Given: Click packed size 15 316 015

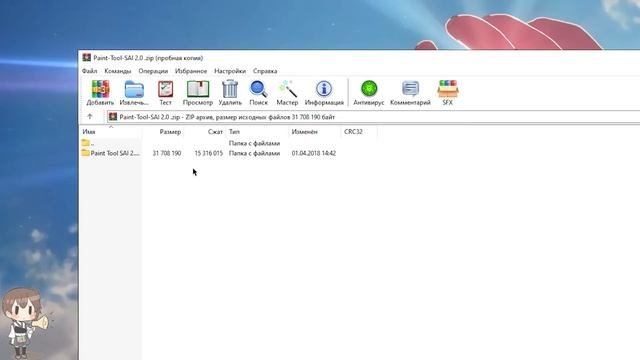Looking at the screenshot, I should (209, 153).
